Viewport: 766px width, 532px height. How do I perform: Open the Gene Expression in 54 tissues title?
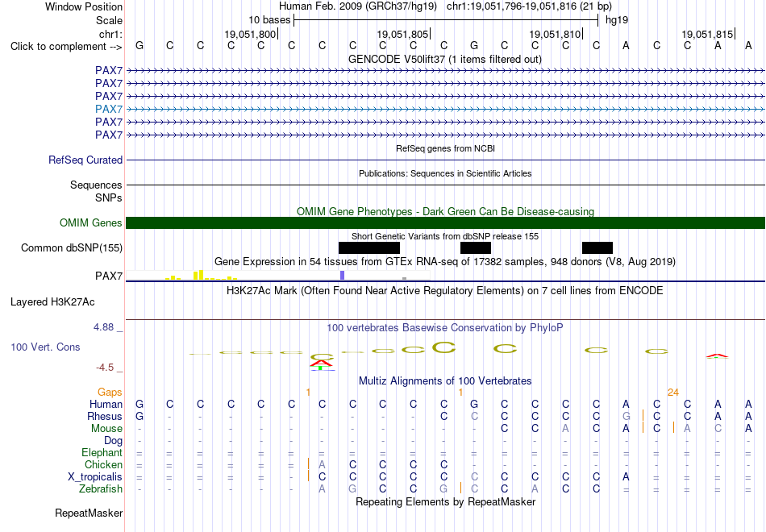pyautogui.click(x=445, y=261)
